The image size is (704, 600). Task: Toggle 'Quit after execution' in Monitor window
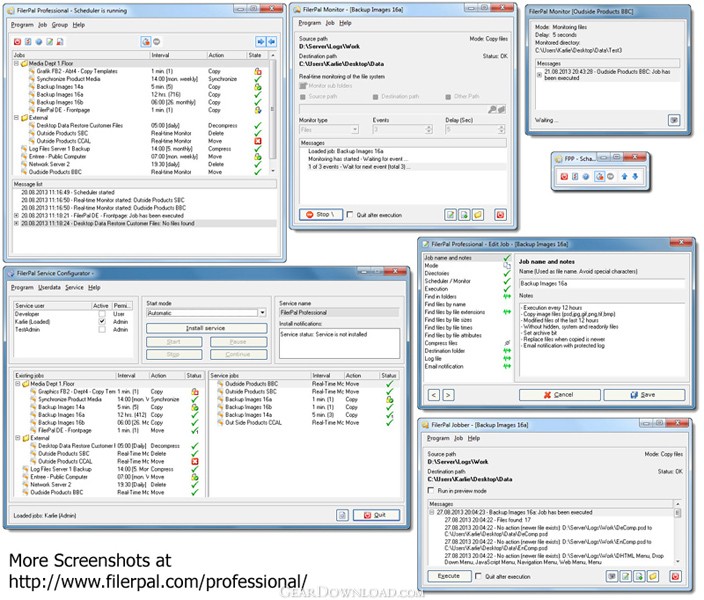[350, 214]
